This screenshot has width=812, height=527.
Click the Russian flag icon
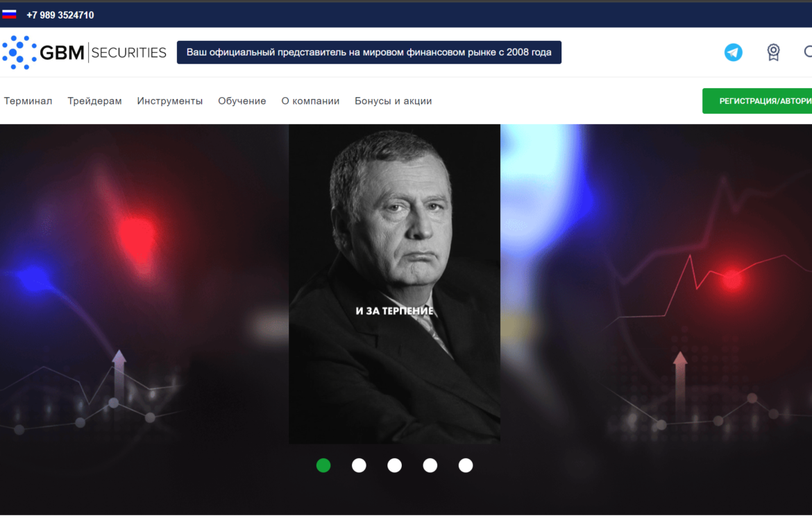pyautogui.click(x=9, y=15)
